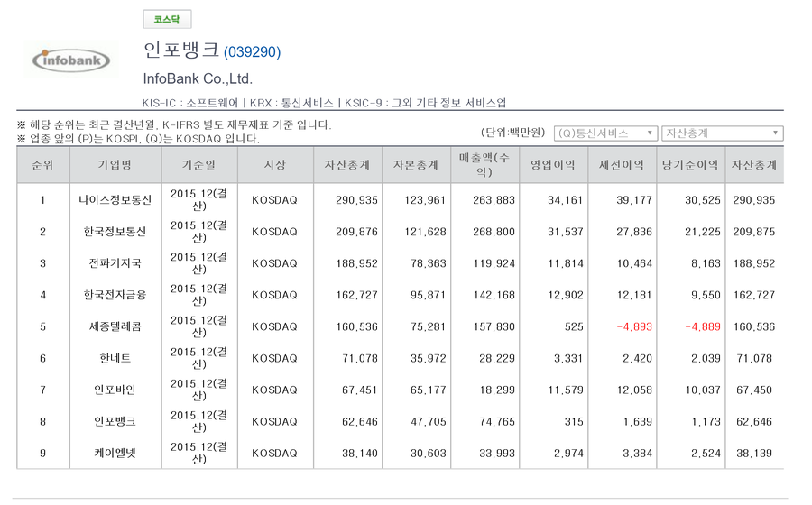Select the 영업이익 column header
This screenshot has height=505, width=812.
tap(554, 165)
